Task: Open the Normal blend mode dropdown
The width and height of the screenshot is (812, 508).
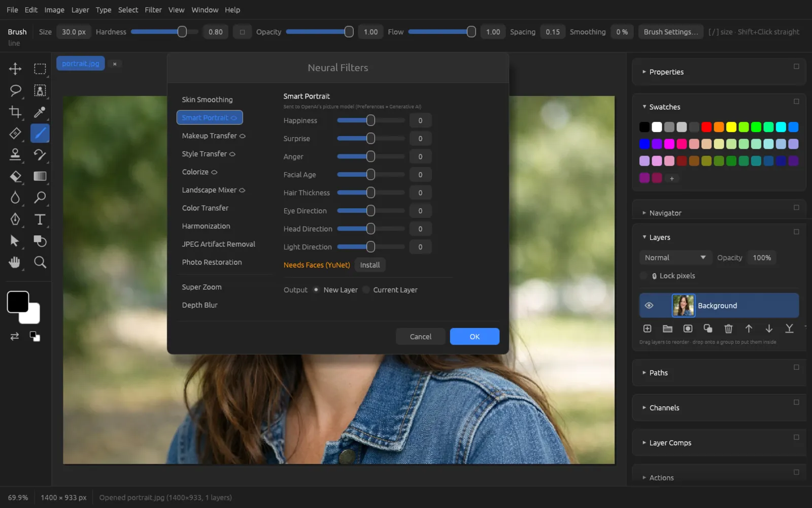Action: coord(675,258)
